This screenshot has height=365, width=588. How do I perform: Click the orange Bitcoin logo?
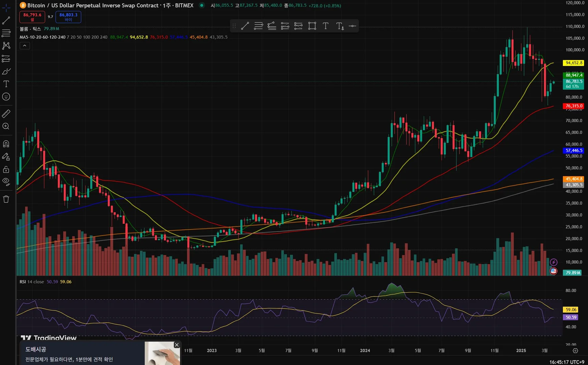[23, 5]
